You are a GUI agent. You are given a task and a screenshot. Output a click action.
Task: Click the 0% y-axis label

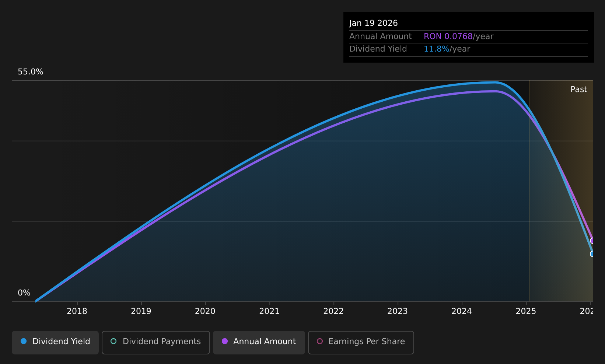24,293
